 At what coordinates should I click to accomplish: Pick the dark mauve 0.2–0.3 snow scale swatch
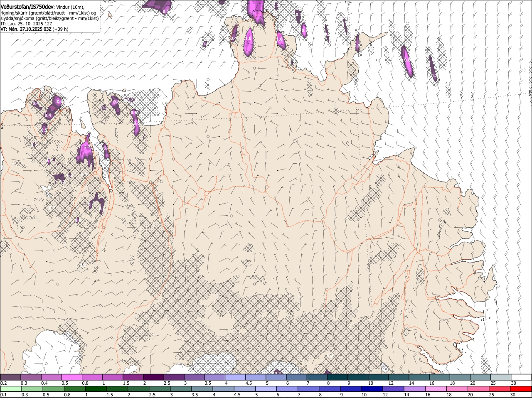click(x=10, y=377)
